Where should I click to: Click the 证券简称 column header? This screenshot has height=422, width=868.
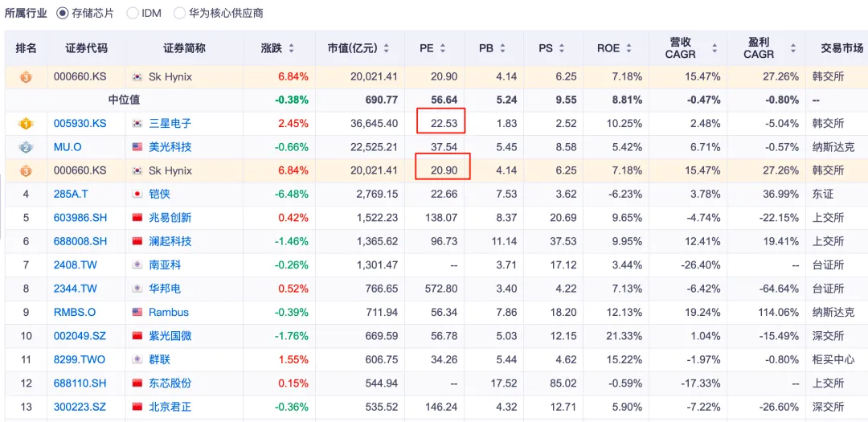(x=184, y=48)
